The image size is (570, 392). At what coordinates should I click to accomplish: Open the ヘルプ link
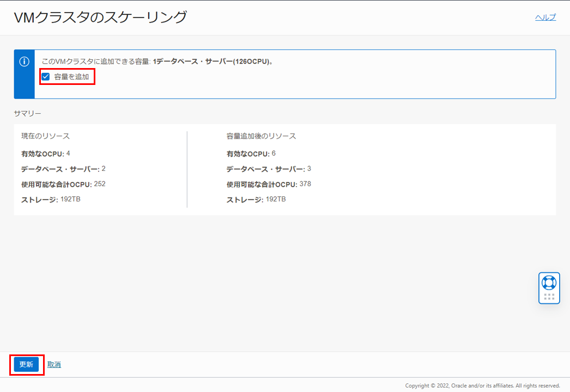(x=545, y=17)
